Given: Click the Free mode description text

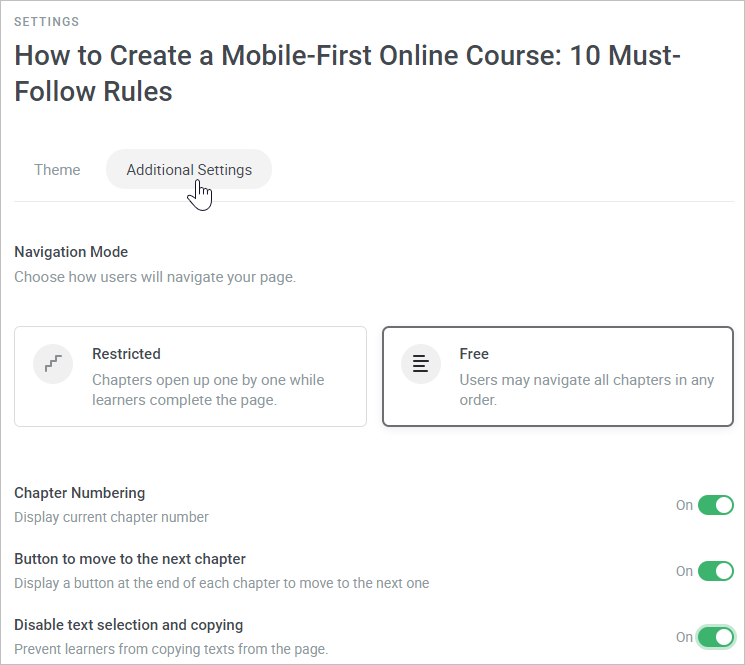Looking at the screenshot, I should [587, 390].
